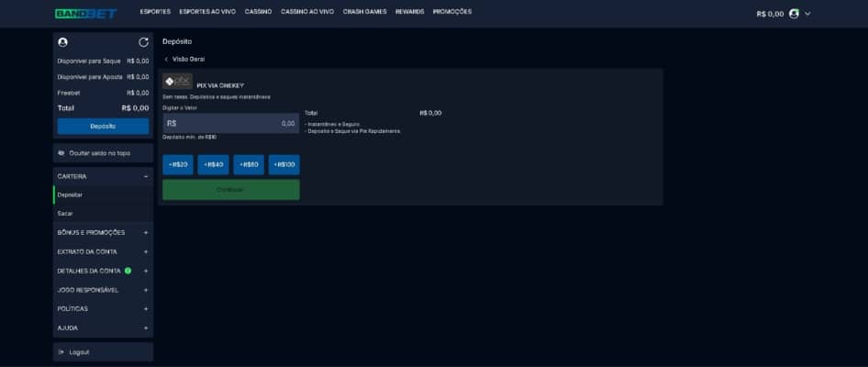
Task: Refresh balance with the circular arrow icon
Action: click(x=143, y=42)
